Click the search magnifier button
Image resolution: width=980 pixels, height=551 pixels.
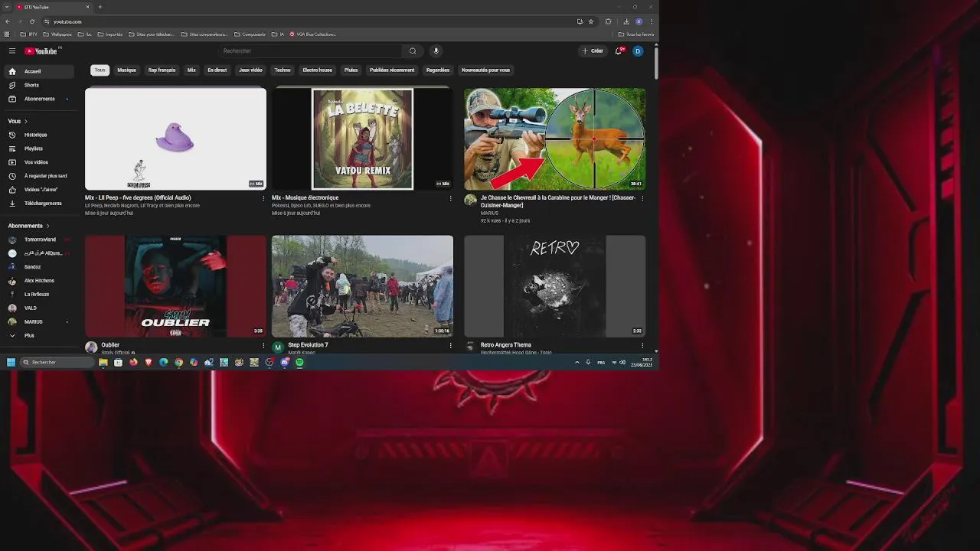click(413, 51)
